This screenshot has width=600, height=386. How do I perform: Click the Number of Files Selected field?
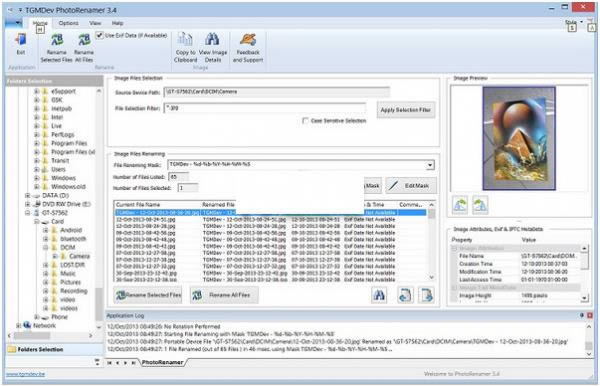click(188, 188)
